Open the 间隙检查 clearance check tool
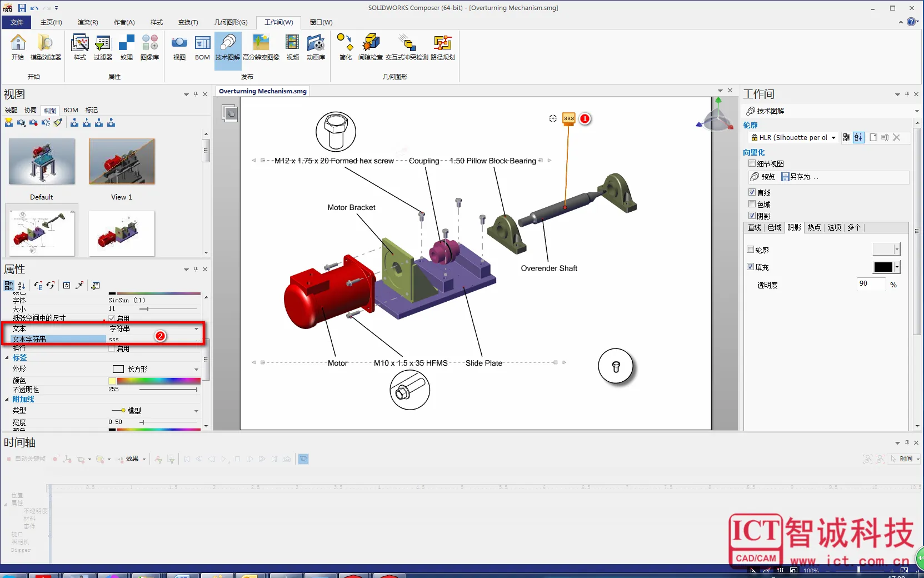This screenshot has height=578, width=924. (x=371, y=47)
